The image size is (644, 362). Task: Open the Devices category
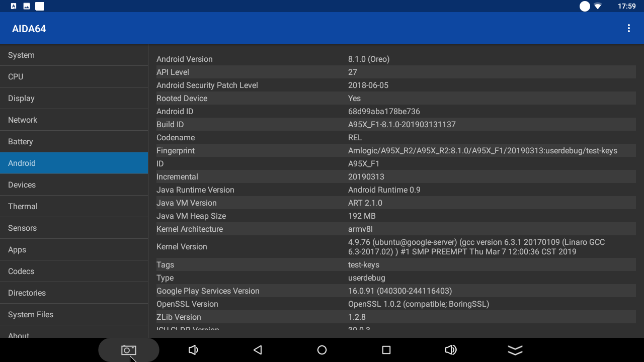coord(74,185)
